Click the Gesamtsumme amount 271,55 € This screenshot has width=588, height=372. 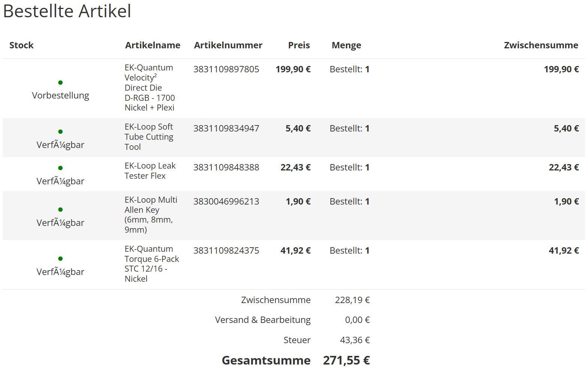[346, 360]
